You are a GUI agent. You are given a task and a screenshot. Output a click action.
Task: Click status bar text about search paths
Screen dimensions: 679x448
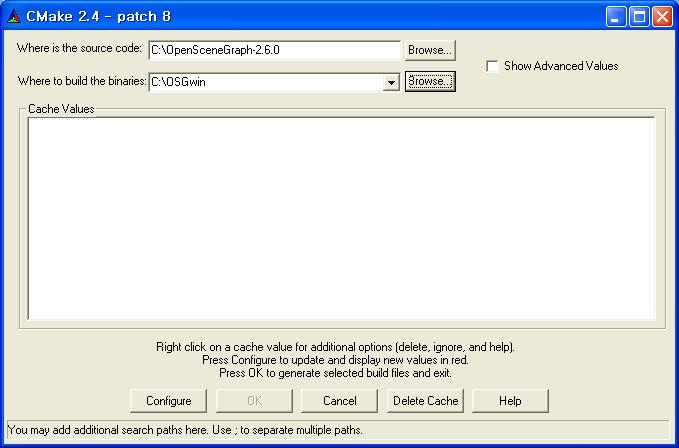[185, 430]
